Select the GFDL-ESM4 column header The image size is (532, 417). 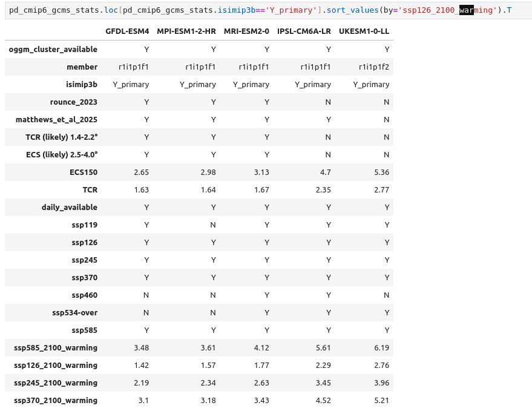127,31
